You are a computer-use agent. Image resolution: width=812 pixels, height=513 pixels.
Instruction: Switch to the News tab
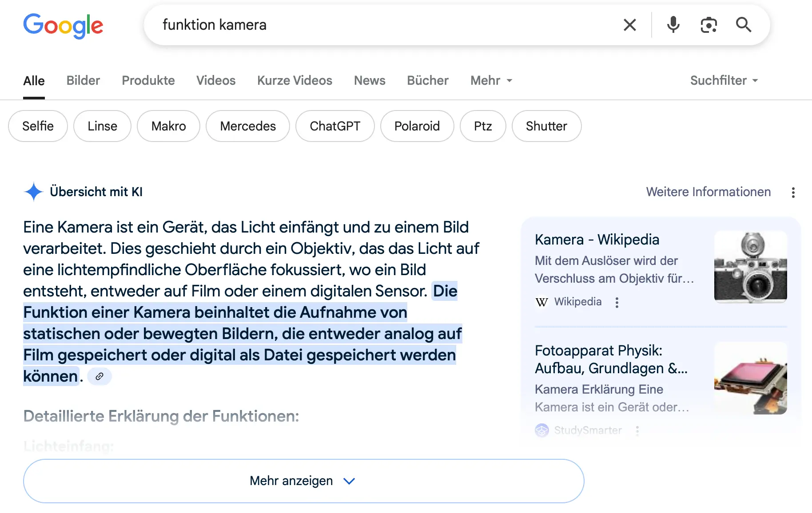point(370,81)
